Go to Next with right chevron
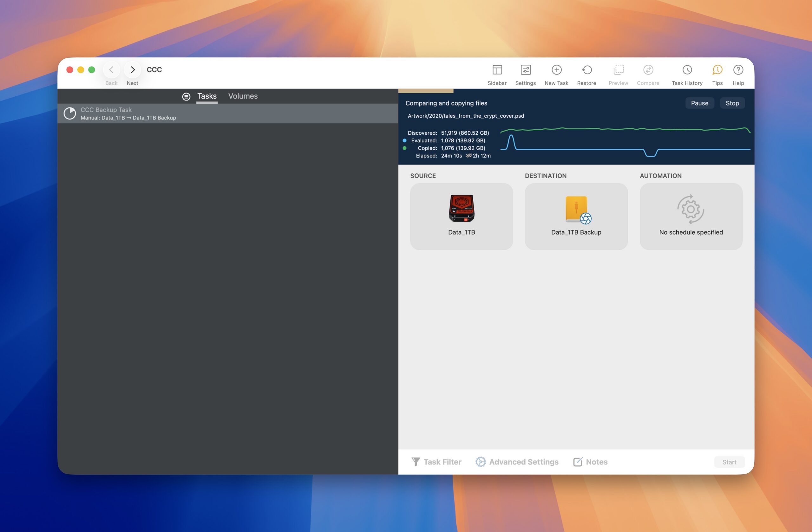The image size is (812, 532). tap(132, 70)
